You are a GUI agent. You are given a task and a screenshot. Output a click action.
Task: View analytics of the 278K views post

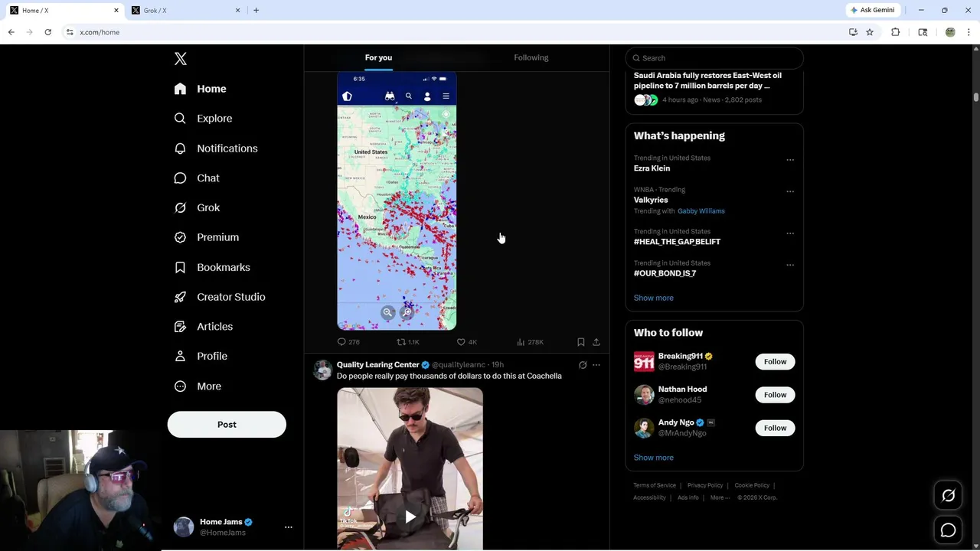pos(530,342)
